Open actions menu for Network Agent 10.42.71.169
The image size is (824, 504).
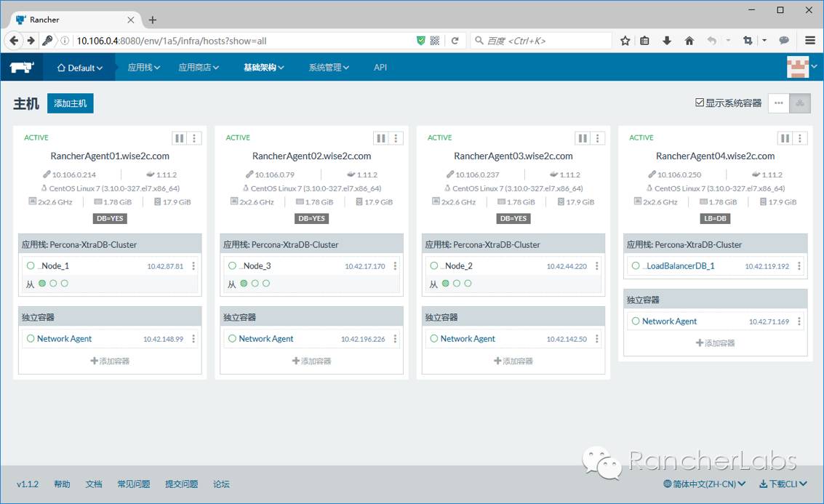click(x=799, y=321)
